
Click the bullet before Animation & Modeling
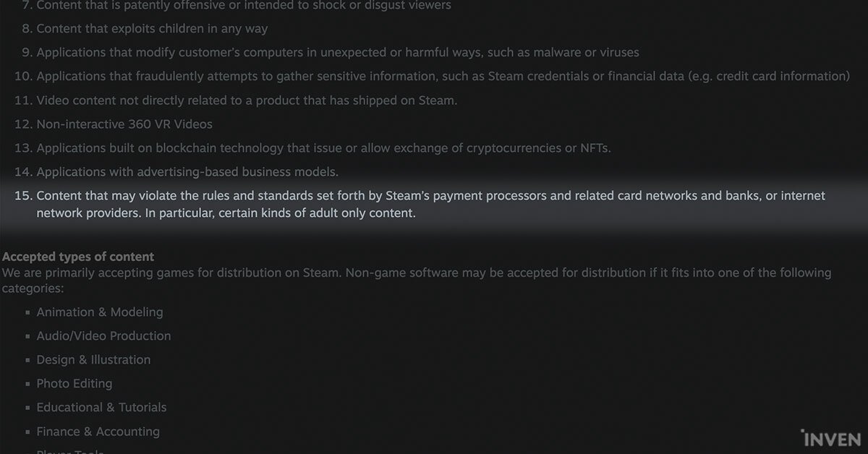pyautogui.click(x=27, y=313)
